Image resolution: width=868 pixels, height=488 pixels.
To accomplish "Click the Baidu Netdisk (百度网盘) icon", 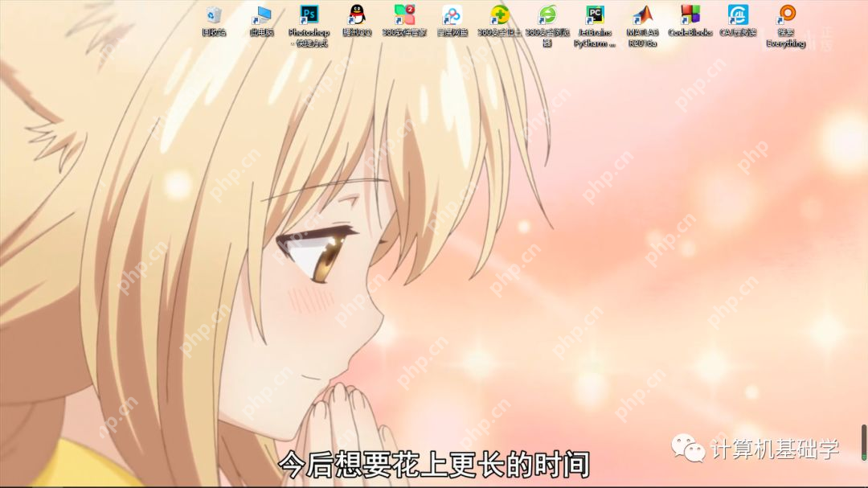I will (452, 14).
